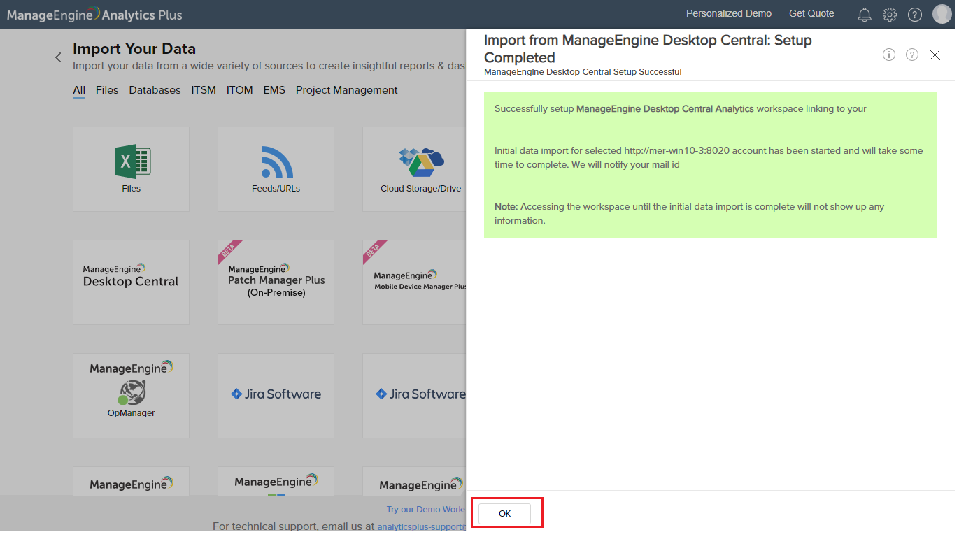Switch to the Project Management tab
Image resolution: width=966 pixels, height=560 pixels.
click(347, 90)
